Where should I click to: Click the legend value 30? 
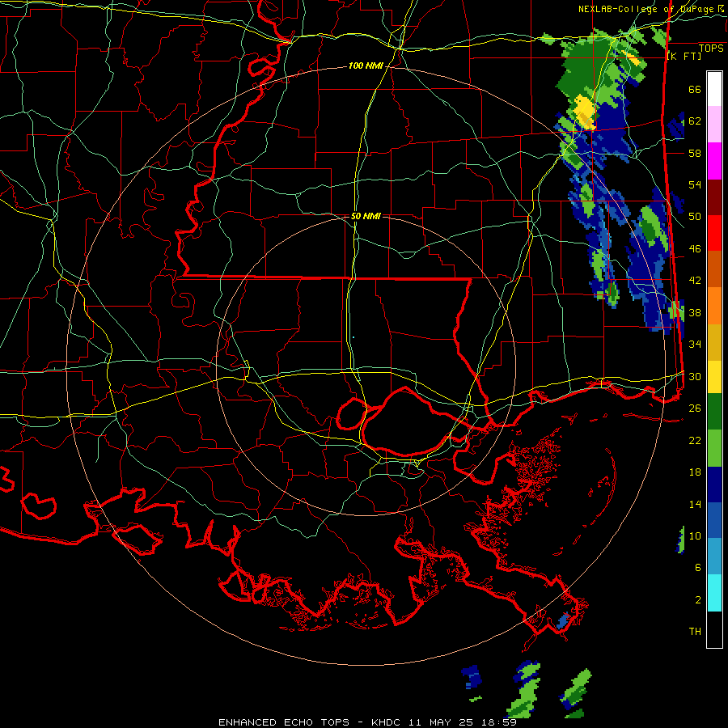coord(695,376)
